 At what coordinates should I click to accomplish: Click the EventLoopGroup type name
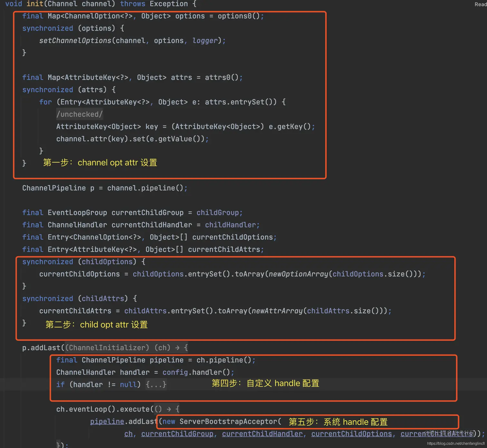(77, 213)
